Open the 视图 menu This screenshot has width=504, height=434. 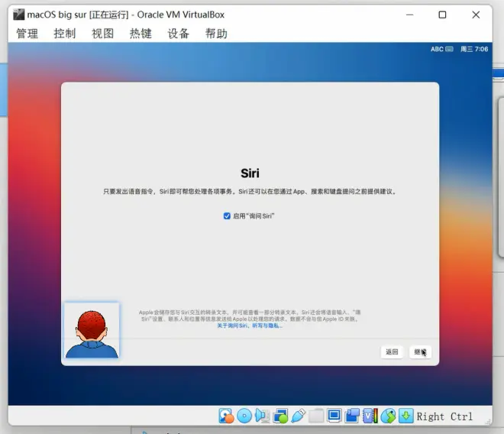(x=102, y=34)
